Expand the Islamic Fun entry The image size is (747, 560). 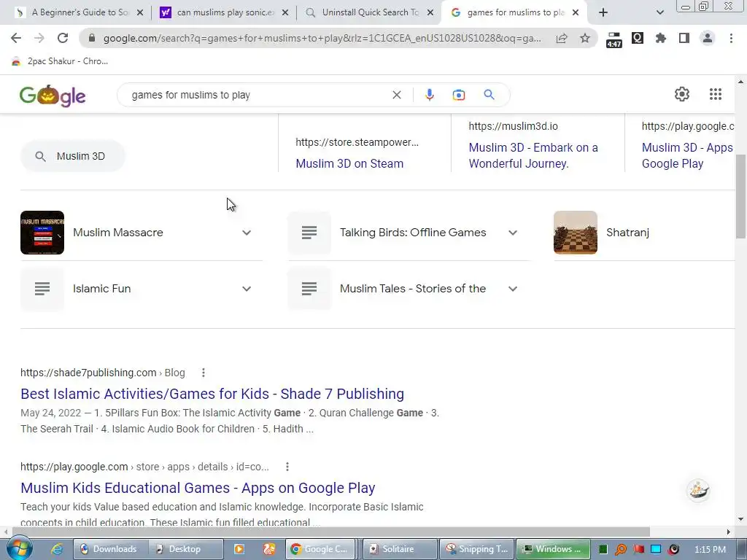coord(247,289)
